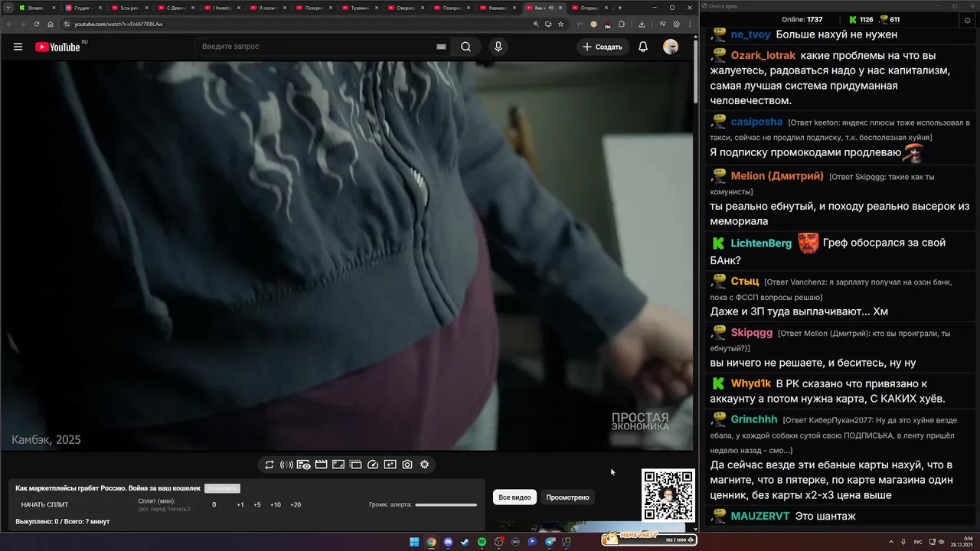Screen dimensions: 980x551
Task: Click the "MEME PARTY" overlay widget
Action: point(649,539)
